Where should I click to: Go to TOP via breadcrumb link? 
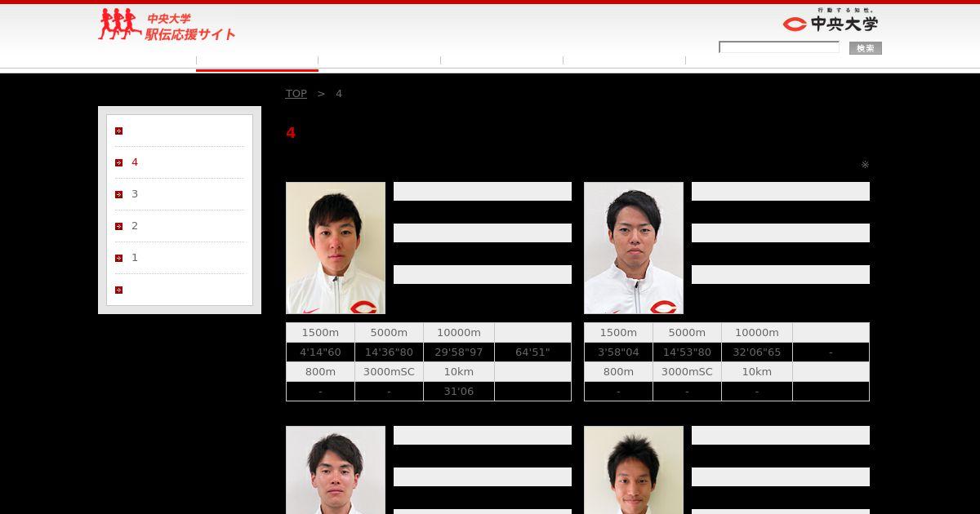point(296,94)
